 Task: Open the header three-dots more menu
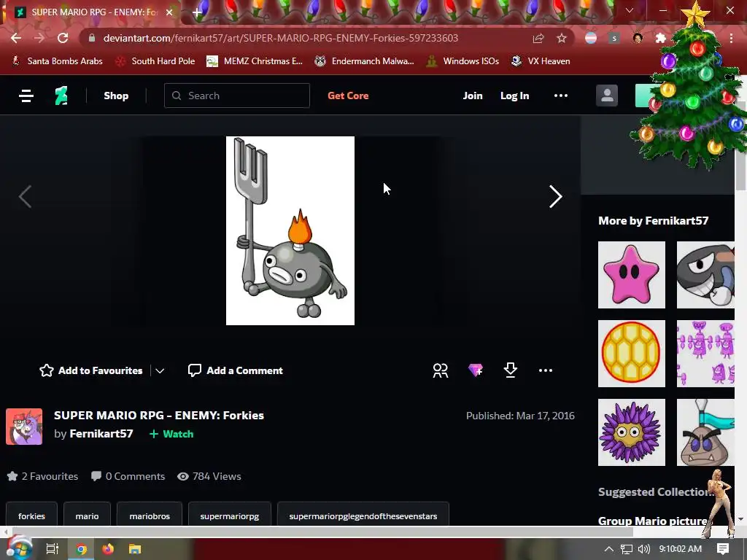561,96
